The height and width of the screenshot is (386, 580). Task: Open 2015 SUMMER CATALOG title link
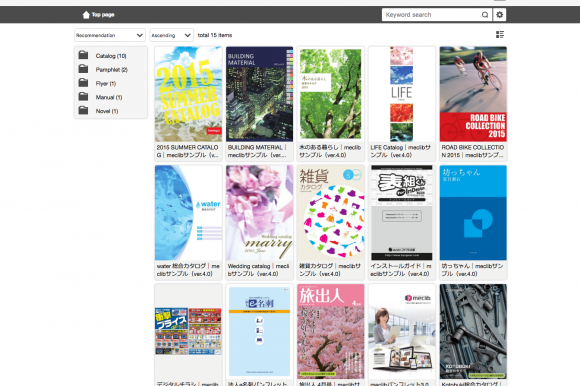click(188, 151)
